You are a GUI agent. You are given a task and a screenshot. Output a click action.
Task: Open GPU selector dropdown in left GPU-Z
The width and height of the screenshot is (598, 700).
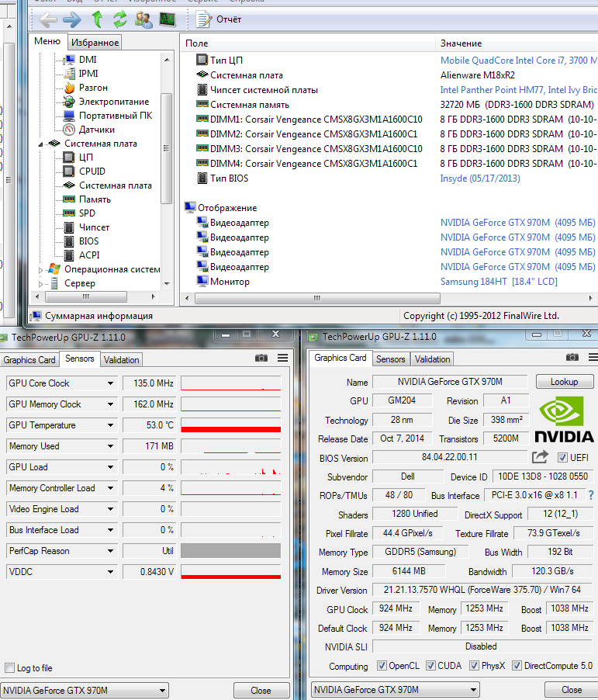click(x=85, y=691)
